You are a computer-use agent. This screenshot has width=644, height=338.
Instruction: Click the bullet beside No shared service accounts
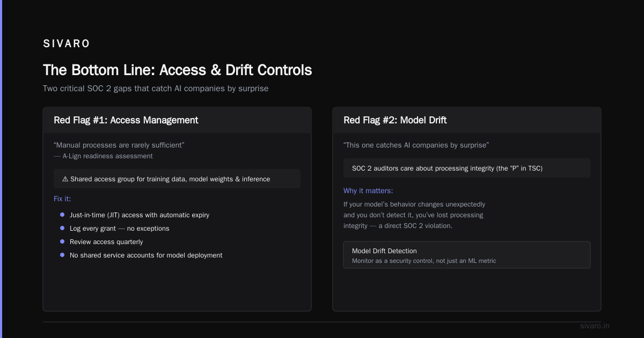tap(62, 255)
